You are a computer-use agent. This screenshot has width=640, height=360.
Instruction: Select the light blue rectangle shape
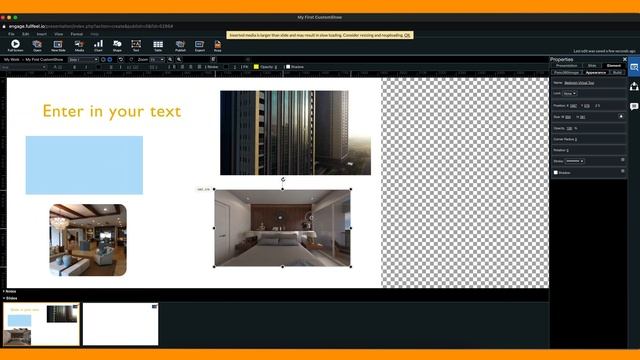(x=84, y=165)
